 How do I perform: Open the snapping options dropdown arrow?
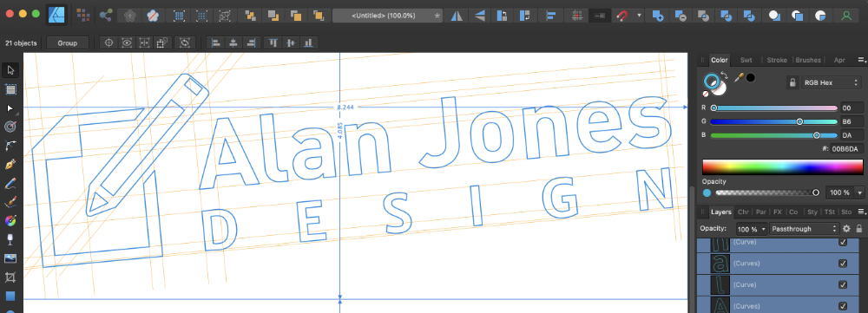point(640,16)
